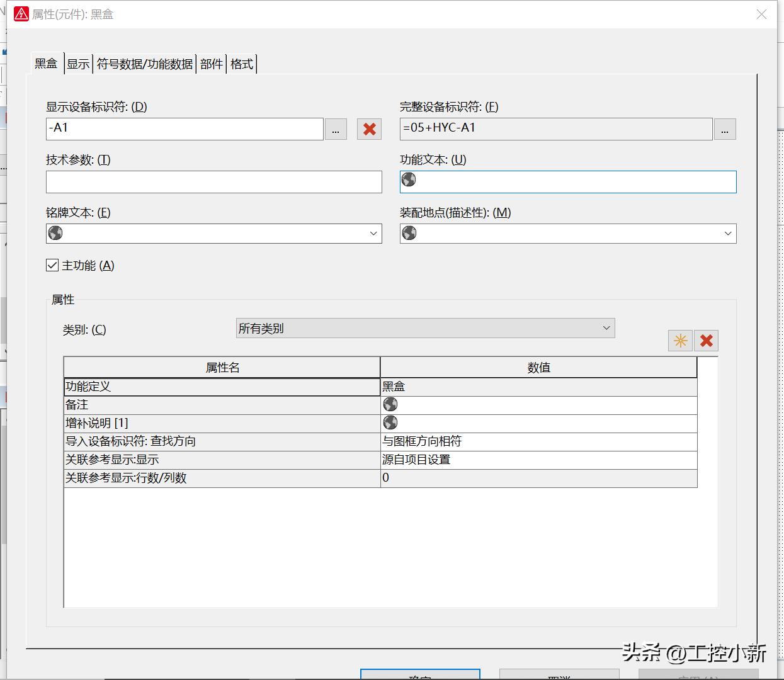Click the red X to delete 显示设备标识符
Screen dimensions: 784x680
coord(369,129)
